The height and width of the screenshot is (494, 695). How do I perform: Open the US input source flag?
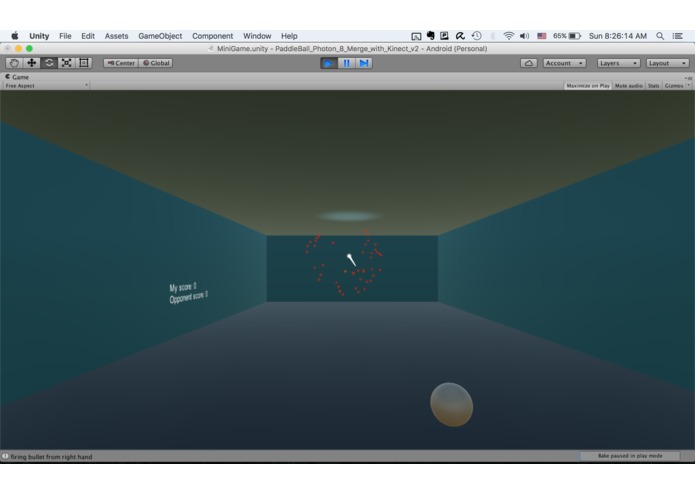click(x=542, y=36)
